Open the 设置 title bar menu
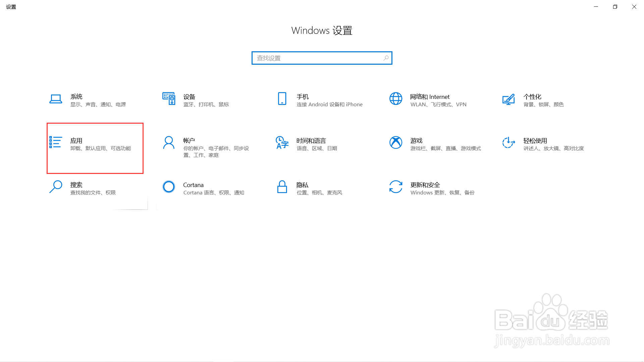The image size is (644, 362). (11, 6)
